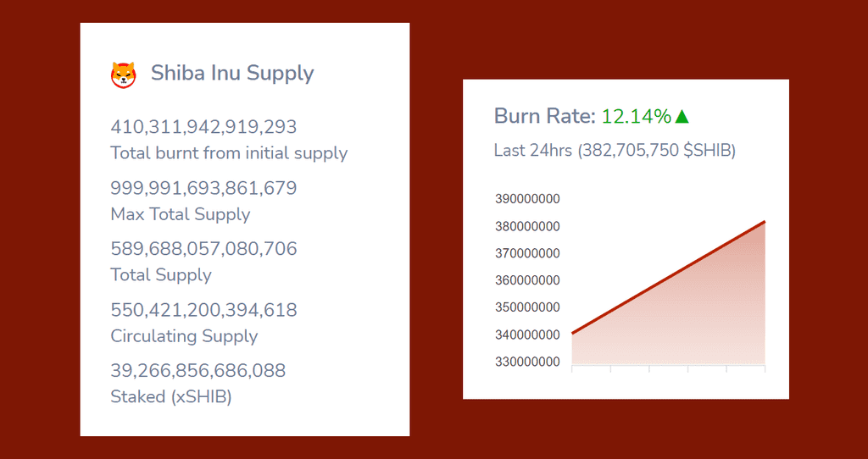Click the Total burnt from initial supply label

229,153
